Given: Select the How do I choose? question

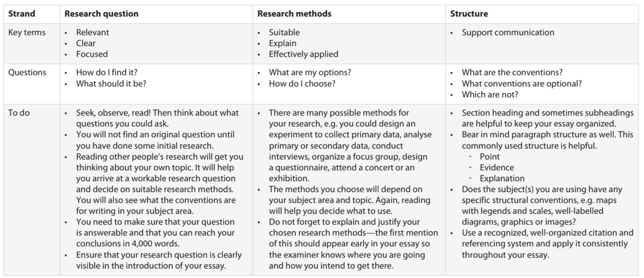Looking at the screenshot, I should click(302, 84).
